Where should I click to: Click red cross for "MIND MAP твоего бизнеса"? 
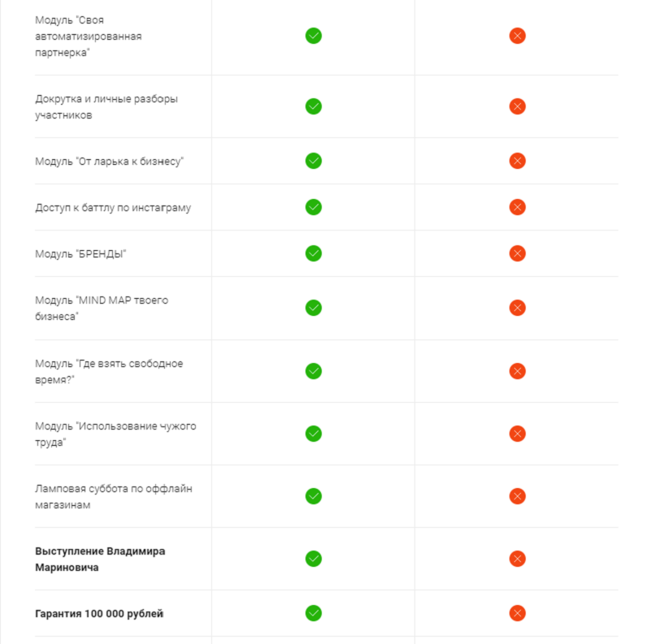(x=518, y=308)
